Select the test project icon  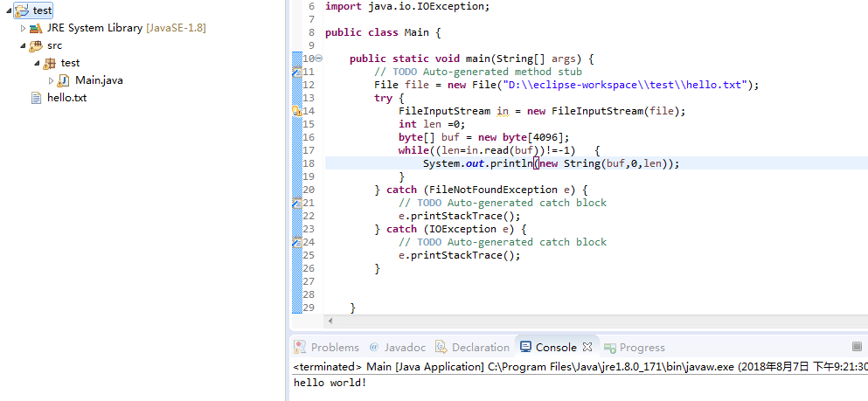22,10
